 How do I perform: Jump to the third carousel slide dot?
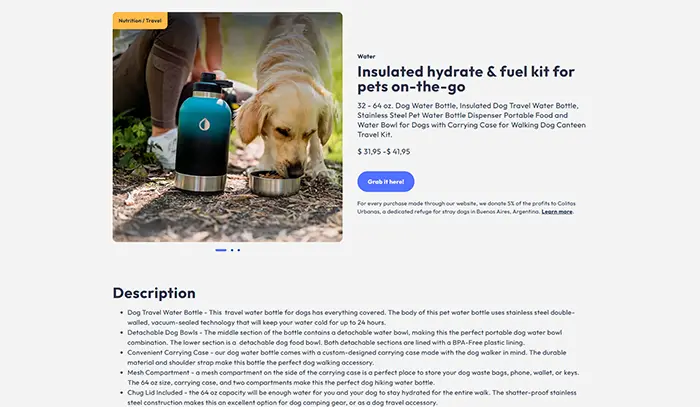pos(238,249)
